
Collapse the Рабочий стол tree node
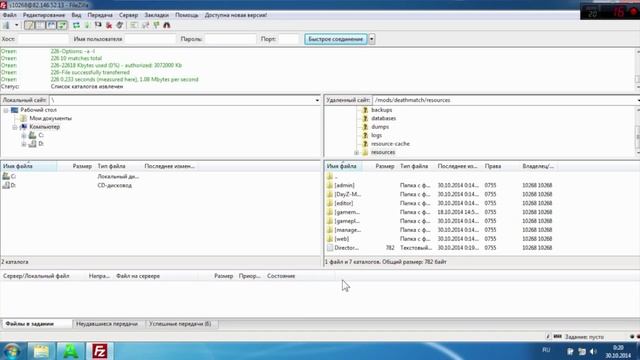click(6, 110)
